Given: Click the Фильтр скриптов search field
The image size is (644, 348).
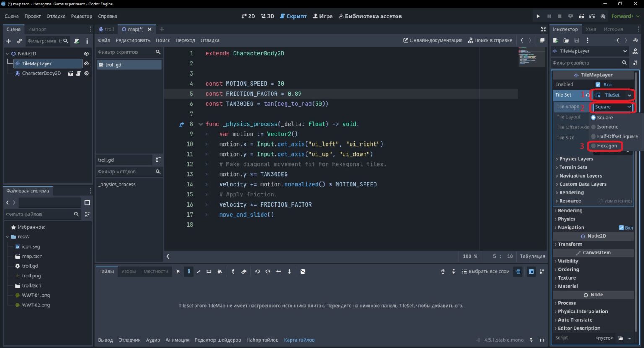Looking at the screenshot, I should pos(125,52).
